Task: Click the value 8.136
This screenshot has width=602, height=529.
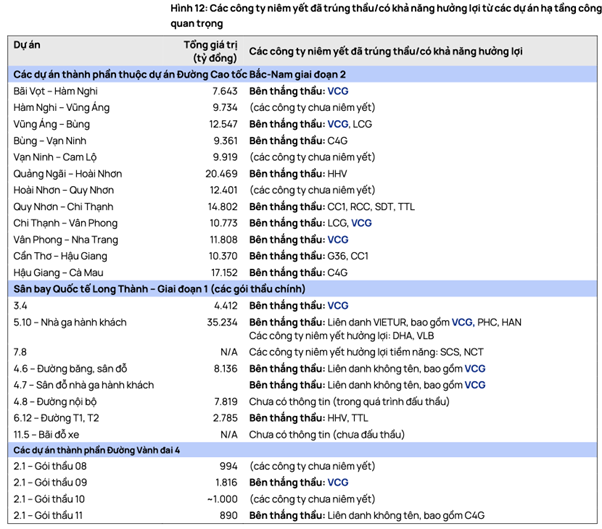Action: coord(226,369)
